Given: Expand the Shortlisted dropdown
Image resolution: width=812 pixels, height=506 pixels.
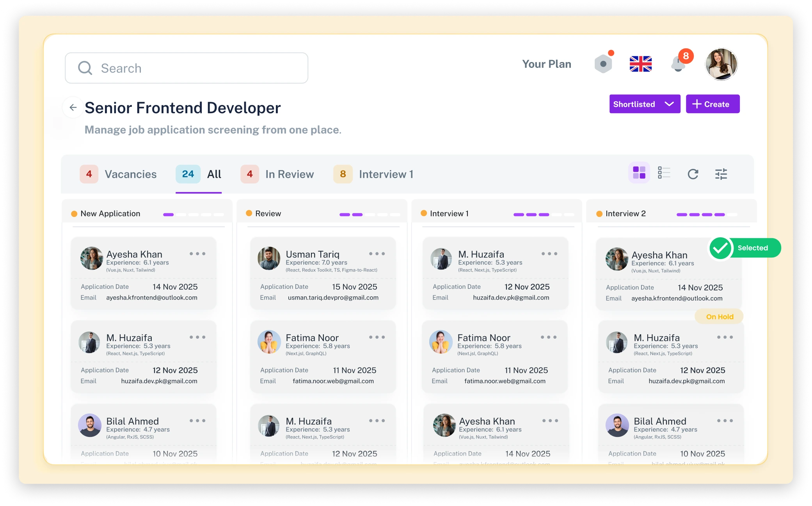Looking at the screenshot, I should tap(645, 104).
